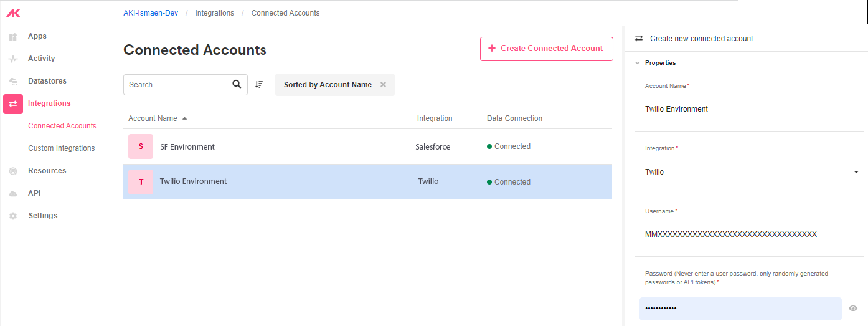The height and width of the screenshot is (326, 868).
Task: Click the Data Connection column header
Action: click(x=514, y=118)
